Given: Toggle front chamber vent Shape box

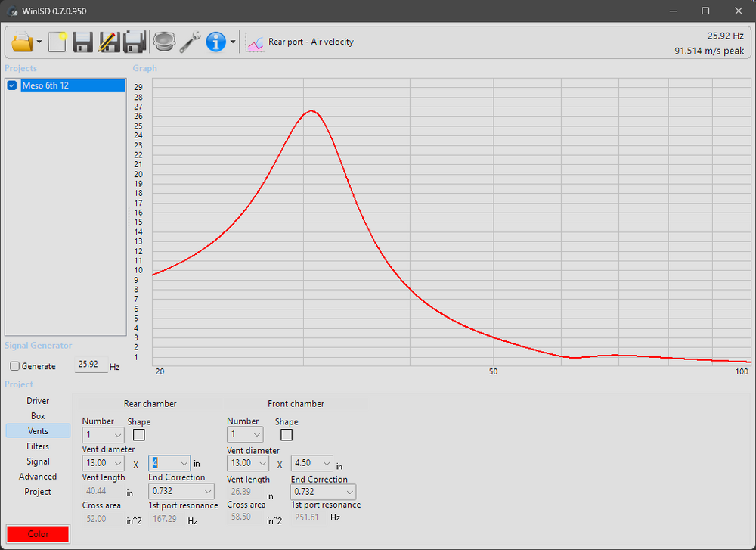Looking at the screenshot, I should coord(287,435).
